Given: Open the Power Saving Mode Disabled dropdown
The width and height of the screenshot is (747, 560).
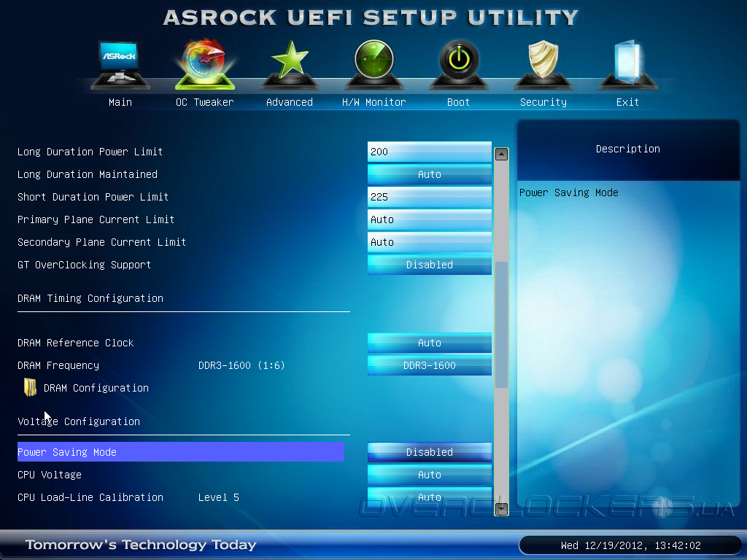Looking at the screenshot, I should 429,452.
